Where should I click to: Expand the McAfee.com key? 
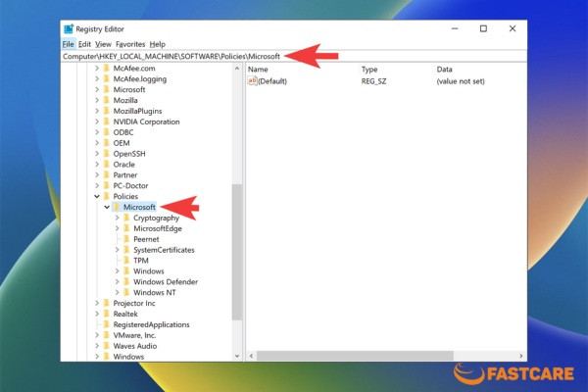tap(97, 69)
